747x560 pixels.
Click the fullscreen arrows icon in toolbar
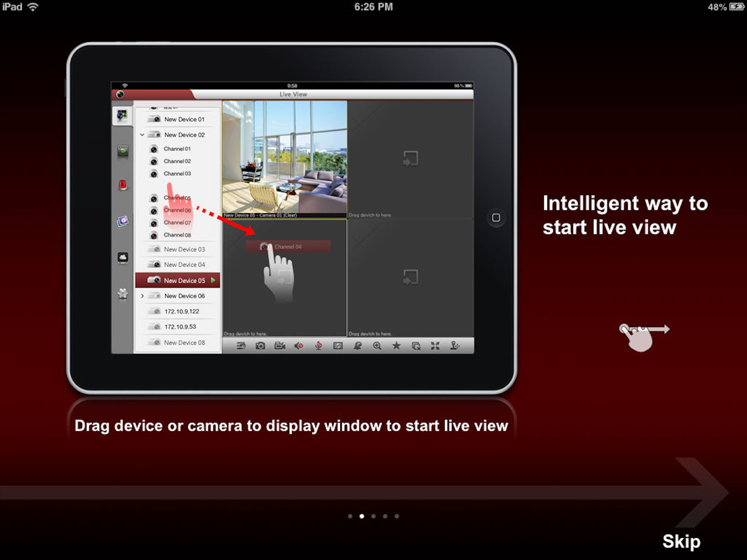435,346
